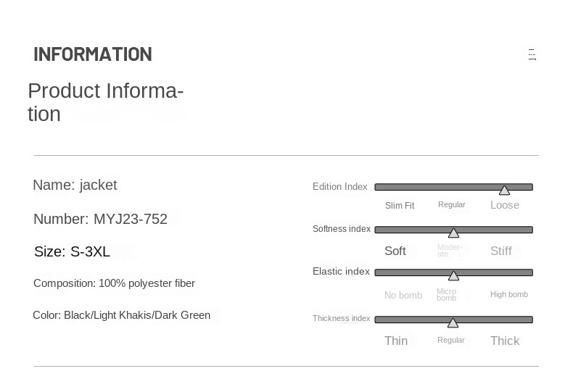Click the Thick label
Viewport: 573px width, 392px height.
pos(505,341)
